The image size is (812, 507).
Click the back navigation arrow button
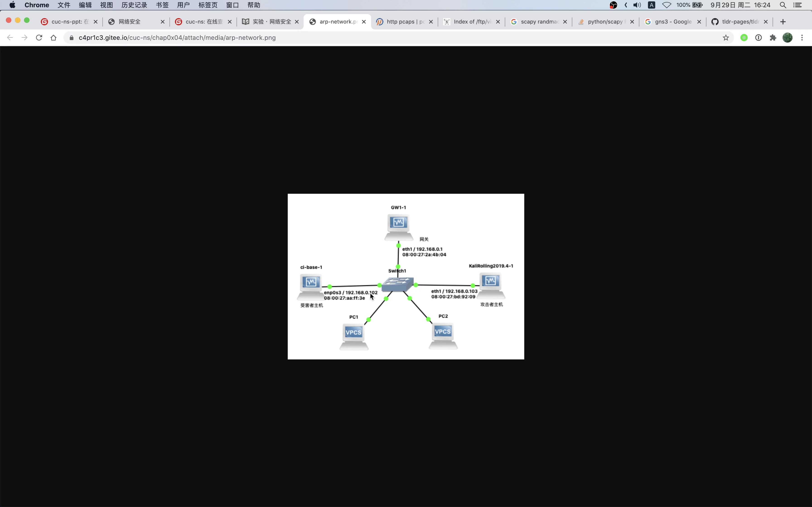point(10,37)
